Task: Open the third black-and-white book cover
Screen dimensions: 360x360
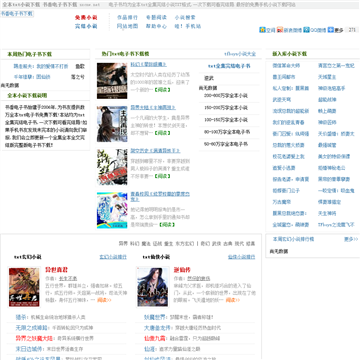Action: (112, 167)
